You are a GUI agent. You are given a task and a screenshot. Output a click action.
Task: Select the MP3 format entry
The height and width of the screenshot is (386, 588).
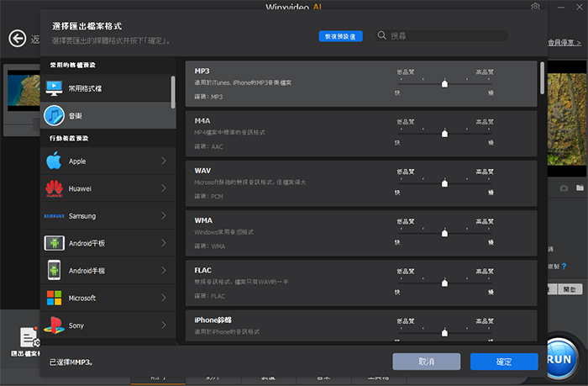[x=361, y=84]
